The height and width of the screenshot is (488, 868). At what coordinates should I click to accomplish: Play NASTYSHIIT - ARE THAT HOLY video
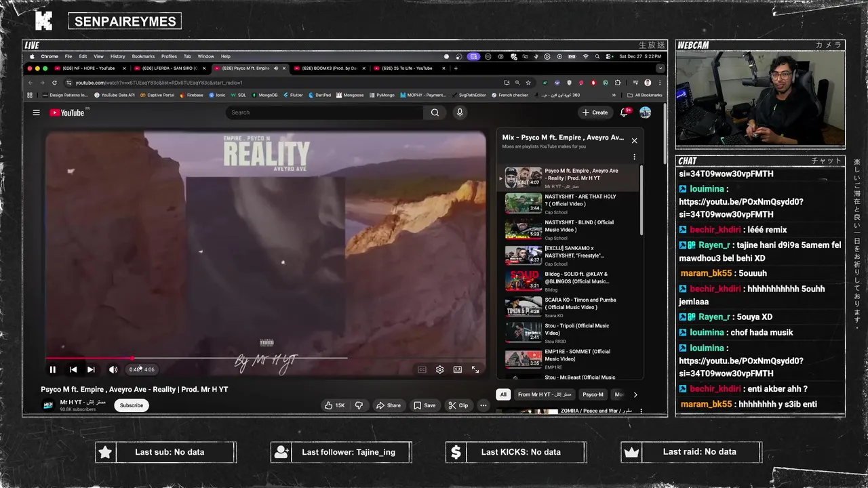click(570, 204)
